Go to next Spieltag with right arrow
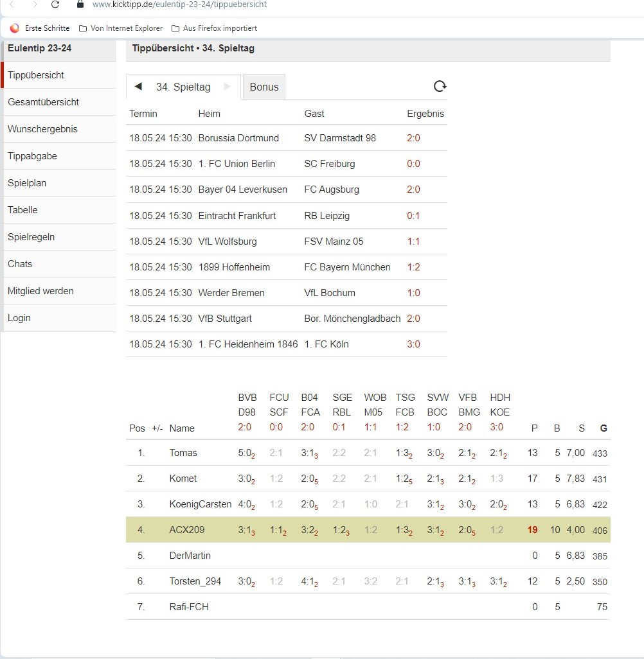The image size is (644, 659). click(227, 87)
